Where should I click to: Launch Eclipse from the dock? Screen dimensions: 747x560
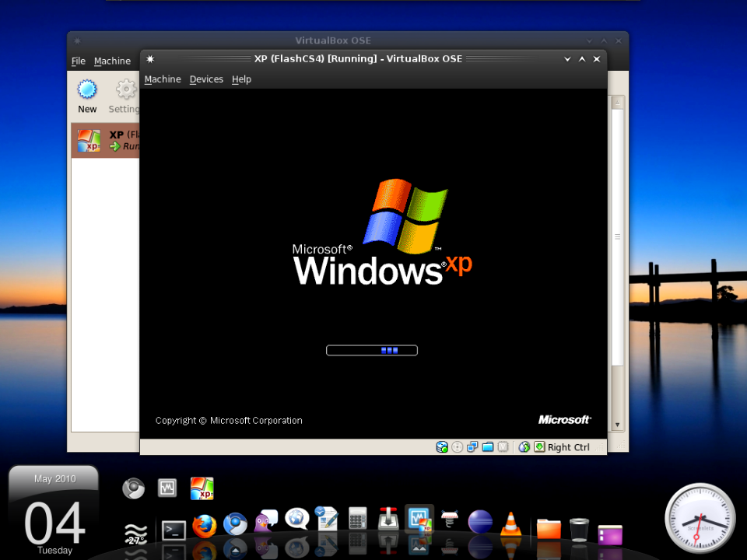pos(480,522)
